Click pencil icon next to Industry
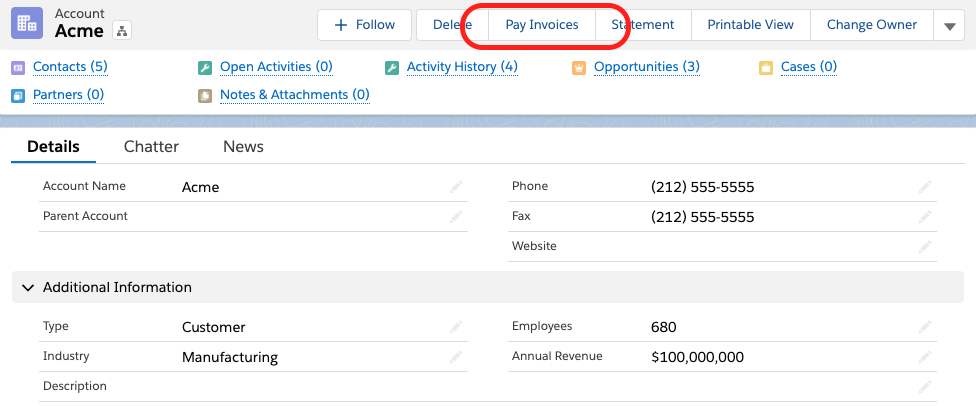The image size is (976, 407). click(456, 357)
